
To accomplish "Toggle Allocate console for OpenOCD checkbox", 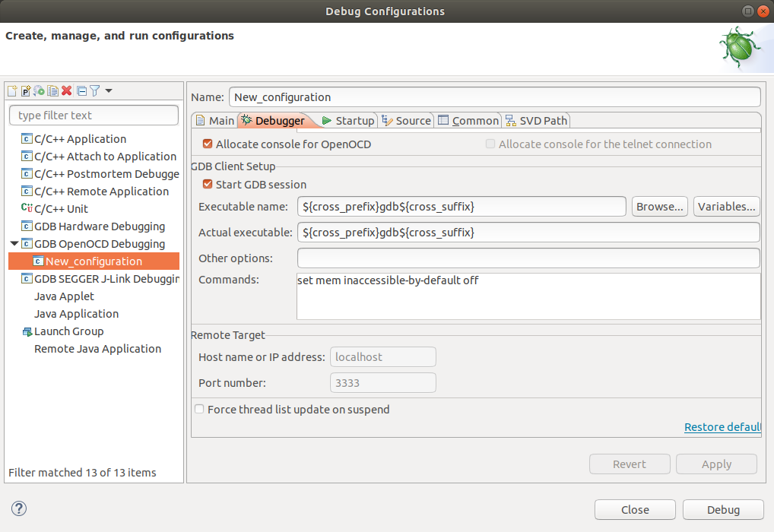I will click(208, 144).
